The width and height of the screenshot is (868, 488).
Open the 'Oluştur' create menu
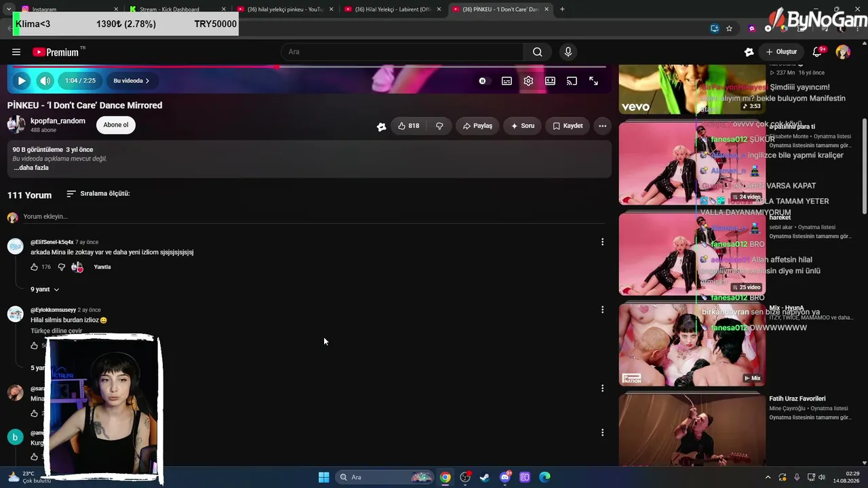coord(781,52)
